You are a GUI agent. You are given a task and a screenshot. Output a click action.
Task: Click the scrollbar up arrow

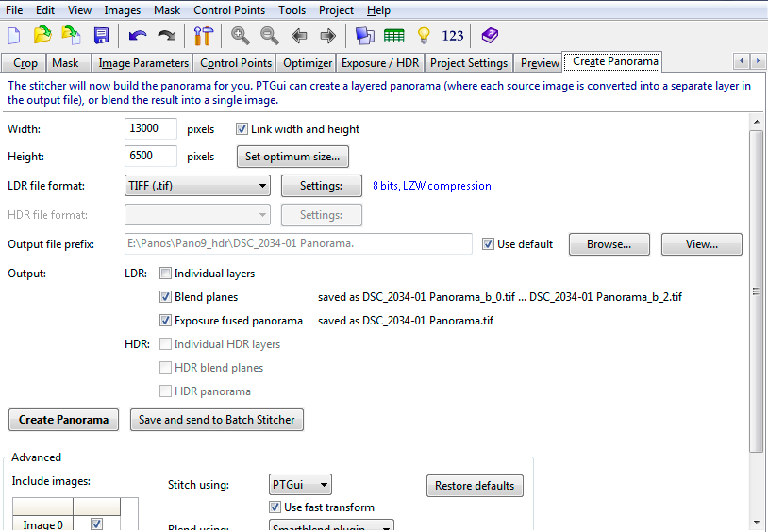point(756,122)
